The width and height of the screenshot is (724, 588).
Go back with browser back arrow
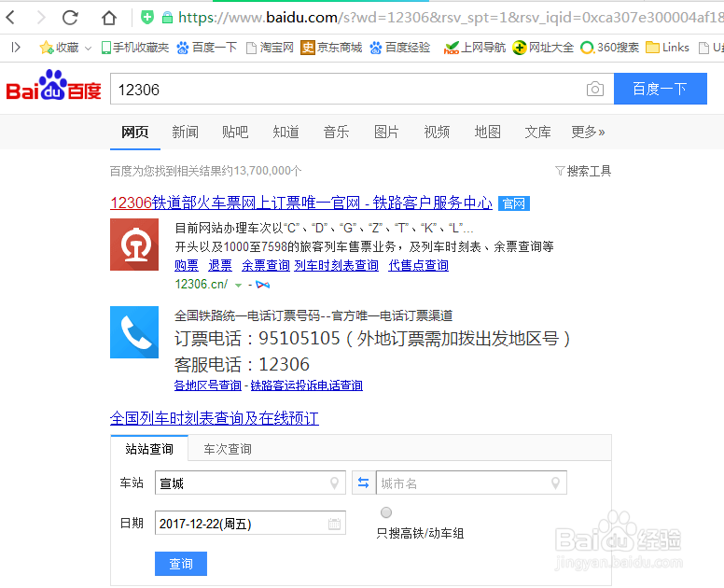click(x=10, y=18)
